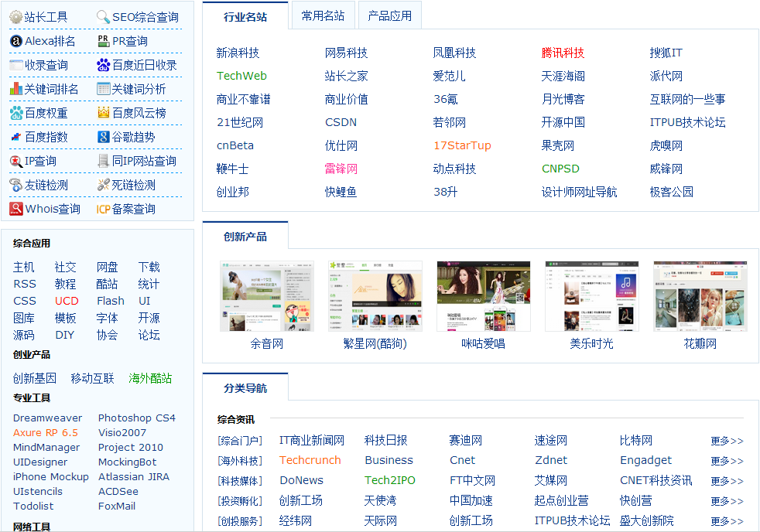760x532 pixels.
Task: Click the trend chart icon beside 百度指数
Action: [16, 137]
